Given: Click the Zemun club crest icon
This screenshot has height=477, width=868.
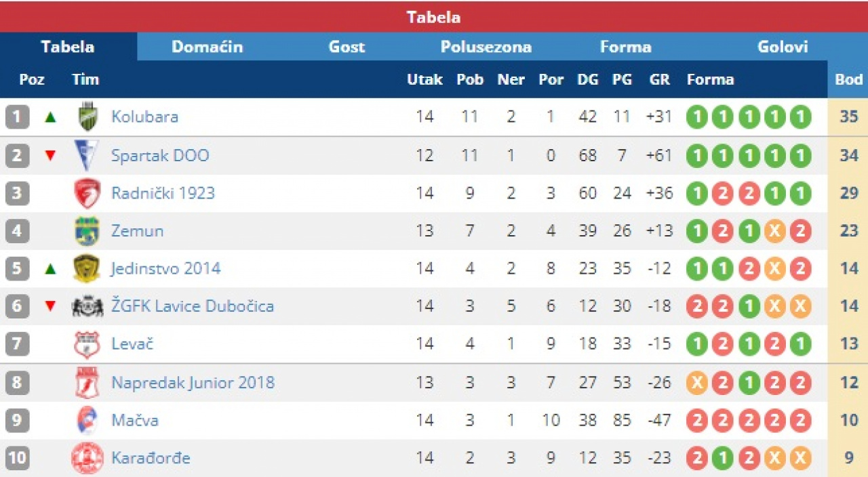Looking at the screenshot, I should pos(87,231).
